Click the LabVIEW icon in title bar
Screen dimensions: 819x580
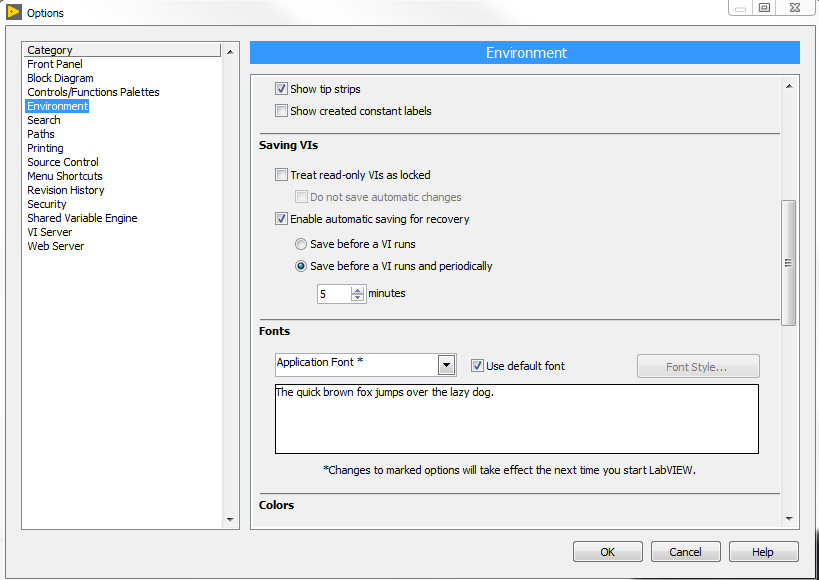pyautogui.click(x=14, y=12)
